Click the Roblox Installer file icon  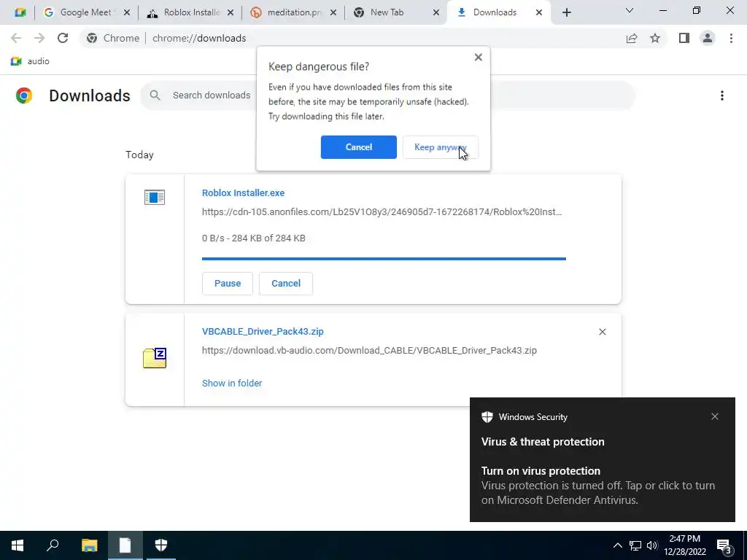click(x=155, y=197)
